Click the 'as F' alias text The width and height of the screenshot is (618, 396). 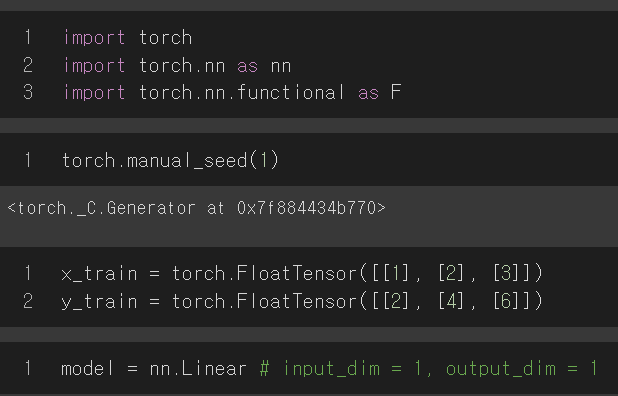click(x=380, y=93)
